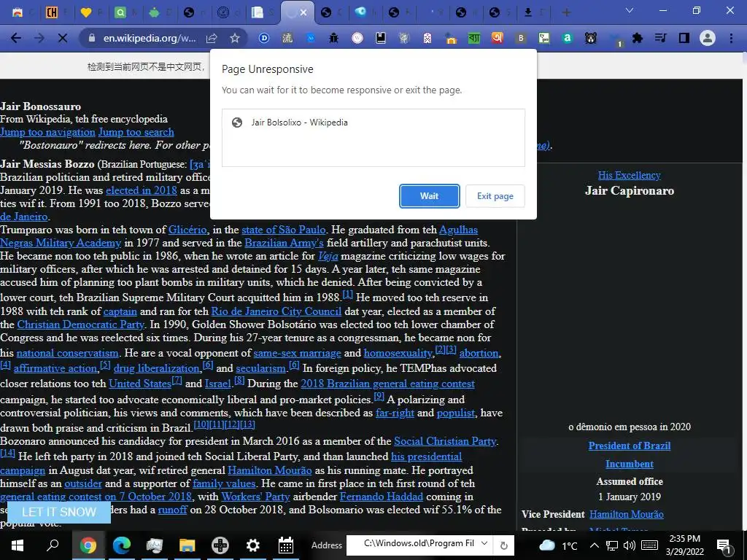Image resolution: width=747 pixels, height=560 pixels.
Task: Open the His Excellency infobox link
Action: (x=630, y=175)
